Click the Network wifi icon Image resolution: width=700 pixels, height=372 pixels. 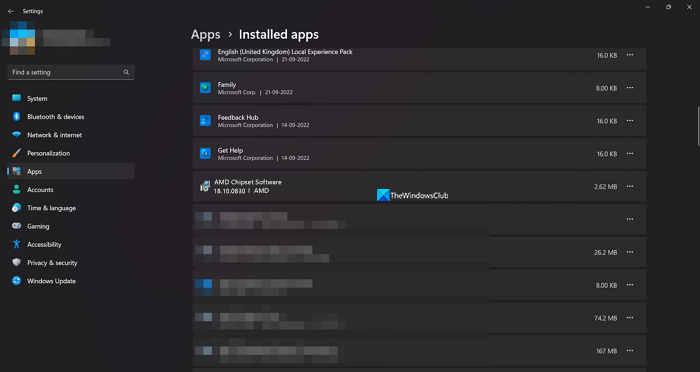coord(17,135)
